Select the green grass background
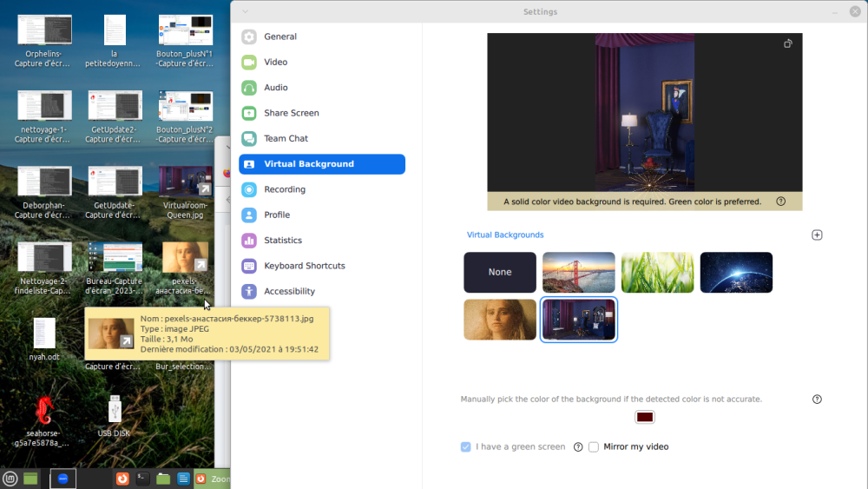Viewport: 868px width, 489px height. [657, 272]
